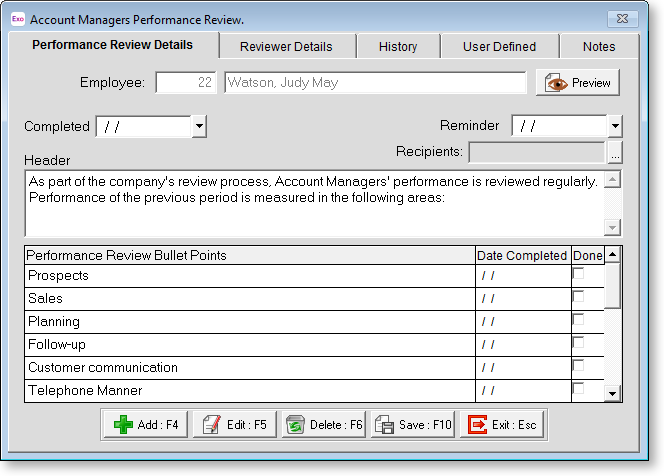Select the Notes tab
The height and width of the screenshot is (476, 664).
pos(599,46)
